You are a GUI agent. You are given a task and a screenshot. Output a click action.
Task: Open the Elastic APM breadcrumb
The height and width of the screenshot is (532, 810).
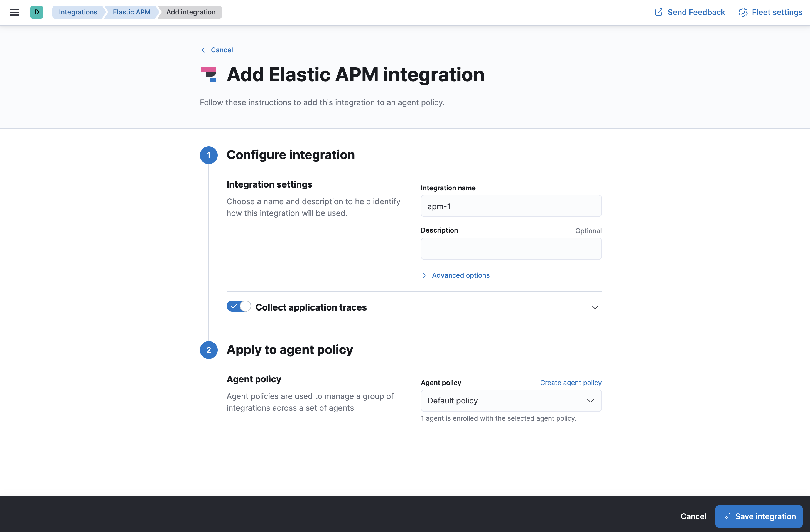(131, 12)
